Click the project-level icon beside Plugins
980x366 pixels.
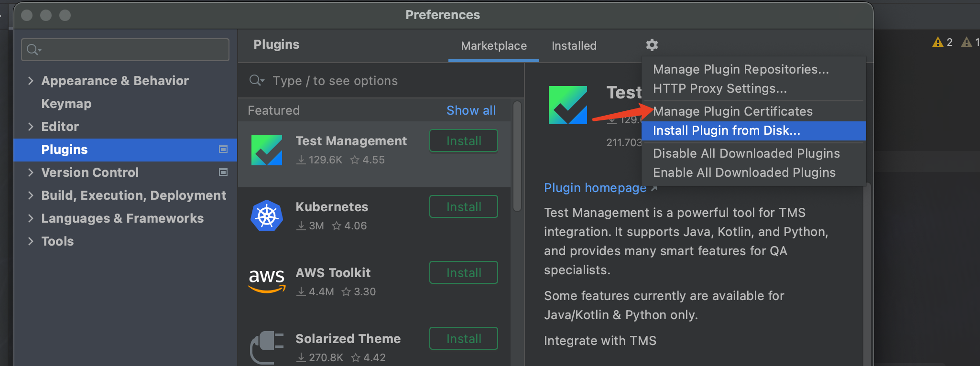pyautogui.click(x=223, y=150)
